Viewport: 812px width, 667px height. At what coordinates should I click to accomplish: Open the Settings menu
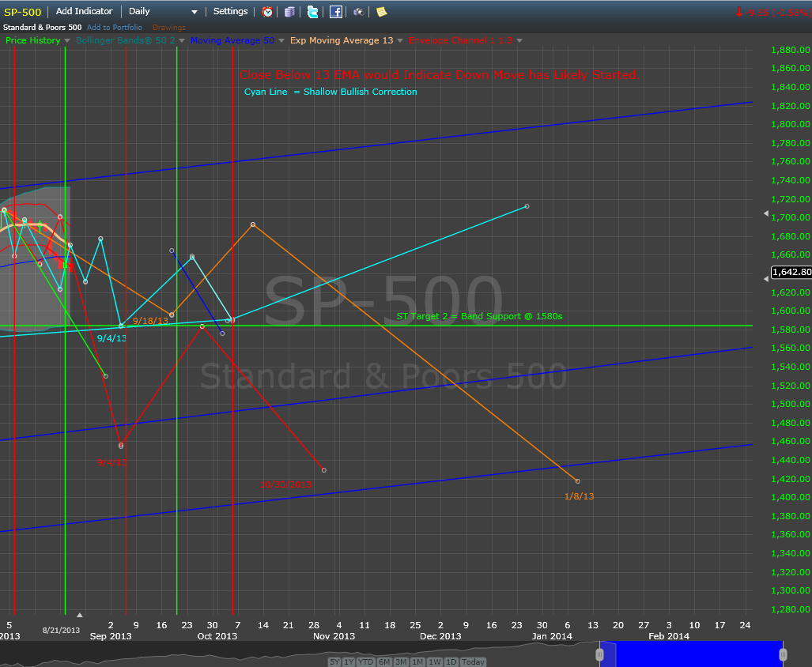click(230, 11)
